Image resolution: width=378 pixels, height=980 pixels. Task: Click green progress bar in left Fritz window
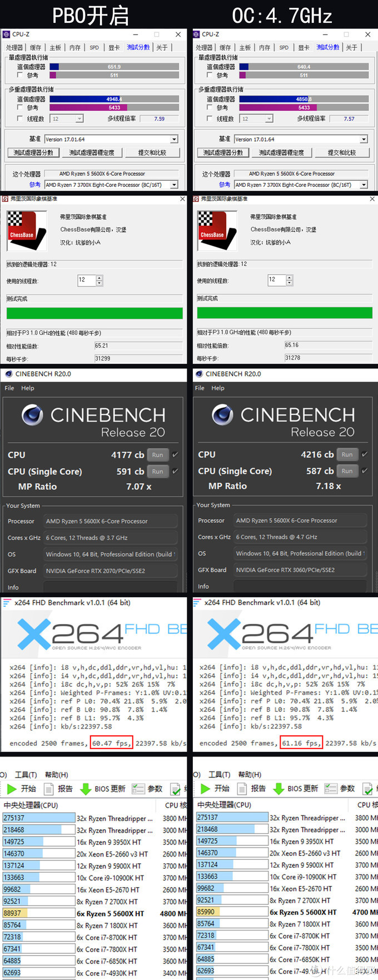pos(94,313)
